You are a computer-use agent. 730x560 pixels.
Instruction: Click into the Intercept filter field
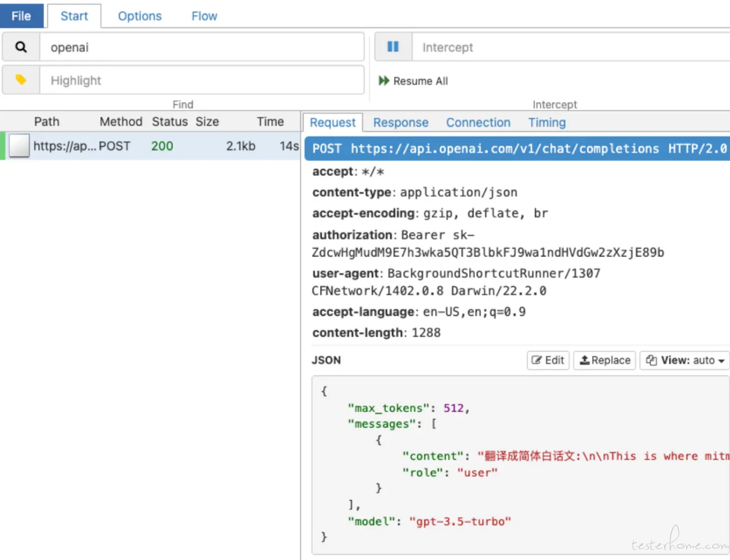pyautogui.click(x=571, y=47)
